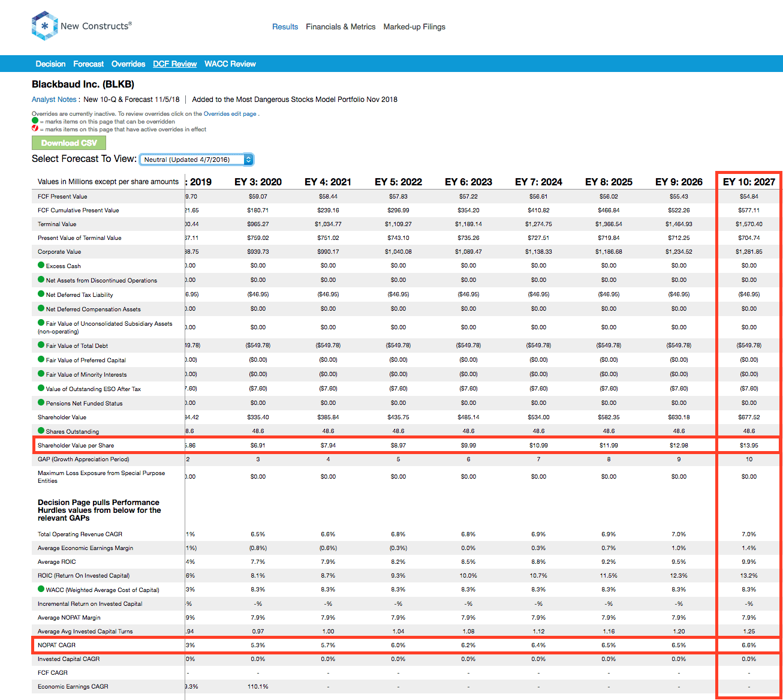Click the Maximum Loss Exposure row label
The image size is (783, 700).
coord(101,477)
